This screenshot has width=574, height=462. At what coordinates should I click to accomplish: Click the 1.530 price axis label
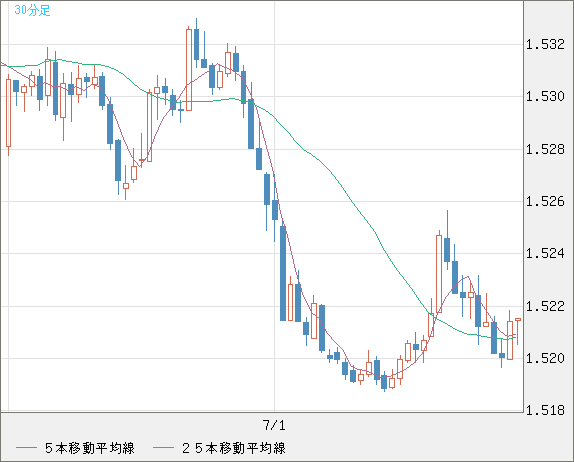545,97
